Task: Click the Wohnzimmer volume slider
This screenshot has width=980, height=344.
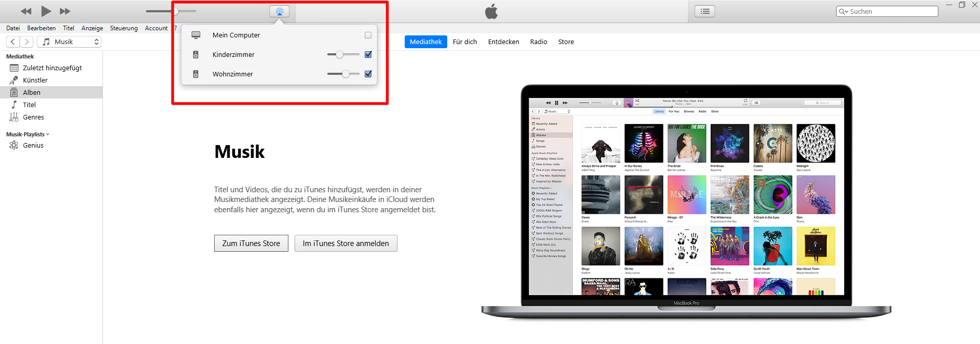Action: 343,74
